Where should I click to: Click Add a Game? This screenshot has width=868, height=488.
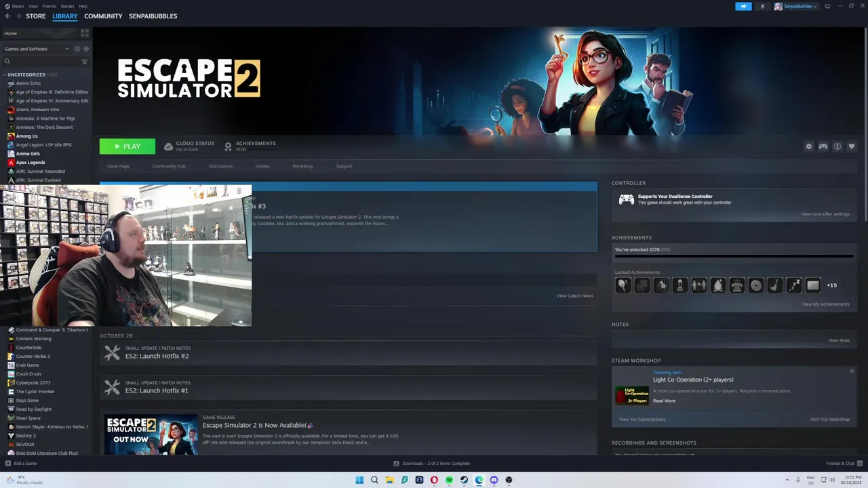21,464
